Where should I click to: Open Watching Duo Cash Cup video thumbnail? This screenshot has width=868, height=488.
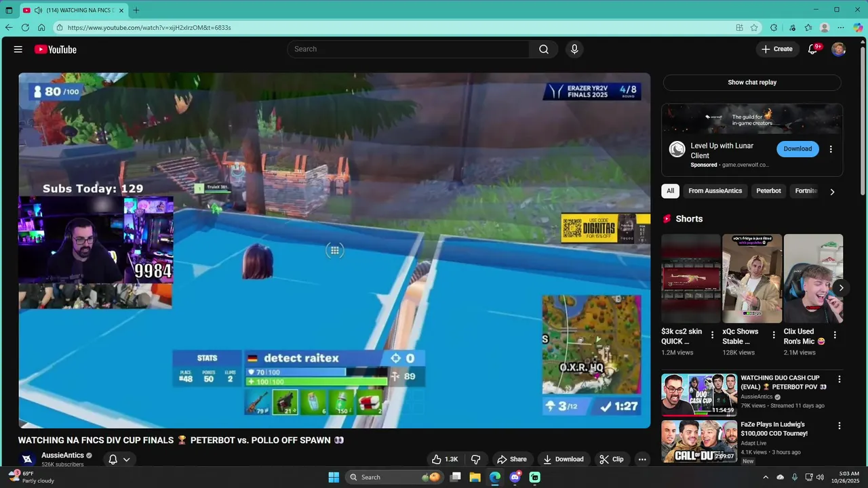(699, 394)
